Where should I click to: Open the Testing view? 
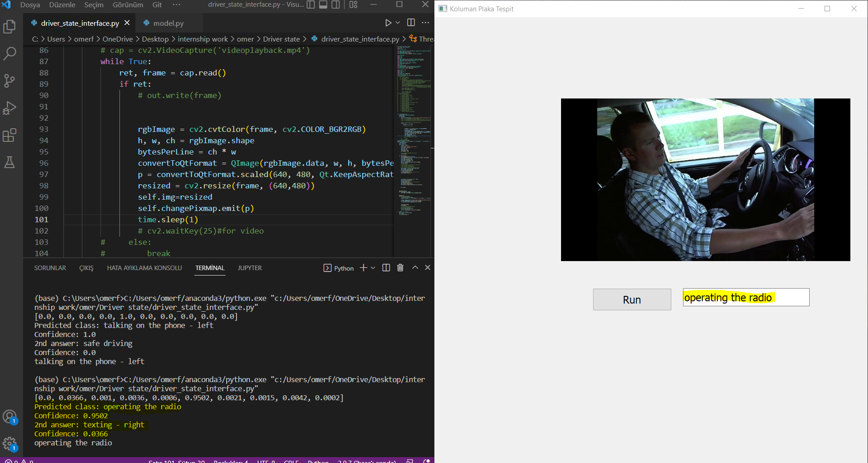pos(10,162)
